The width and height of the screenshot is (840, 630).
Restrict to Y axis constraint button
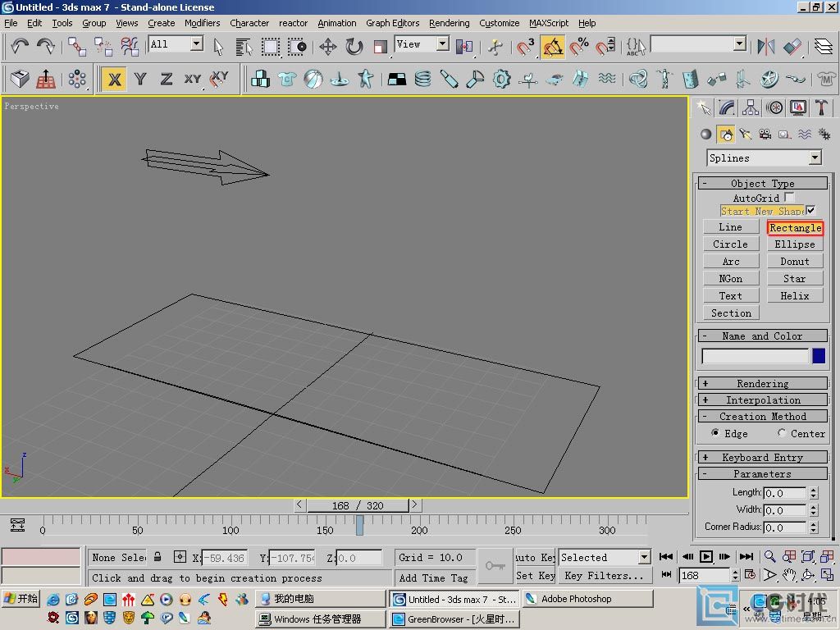coord(140,80)
